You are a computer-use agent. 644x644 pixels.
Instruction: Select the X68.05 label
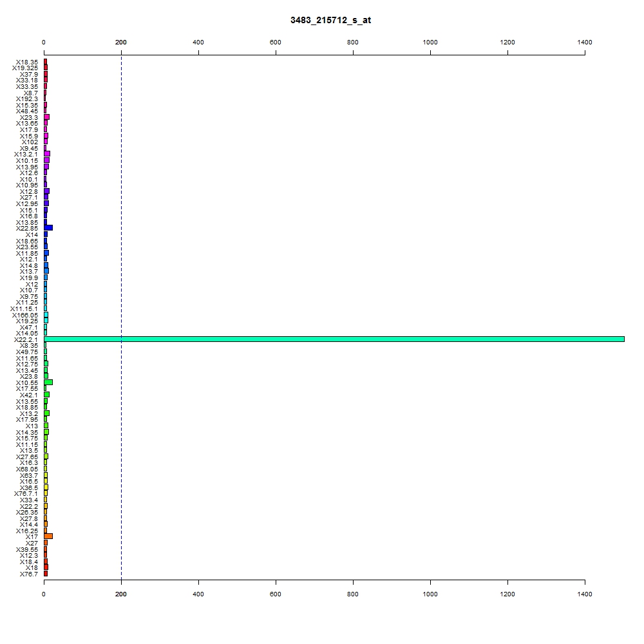pyautogui.click(x=26, y=469)
